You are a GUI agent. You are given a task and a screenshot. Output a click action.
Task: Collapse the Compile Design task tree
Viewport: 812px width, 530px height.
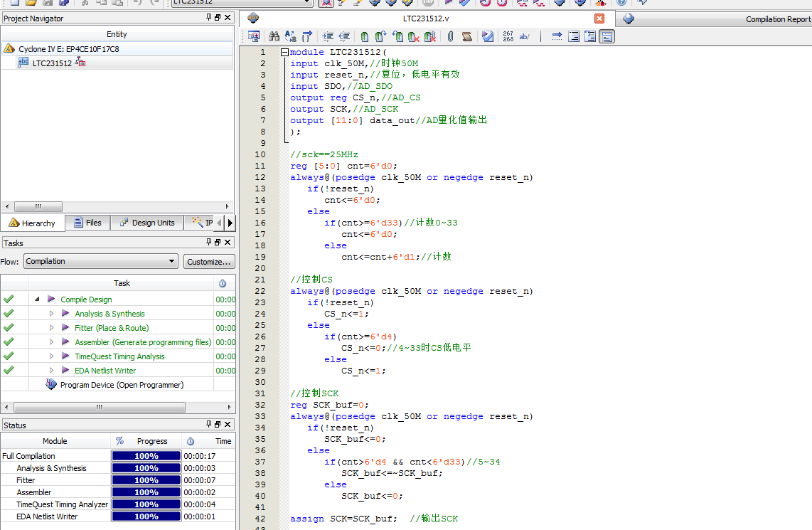pos(37,300)
